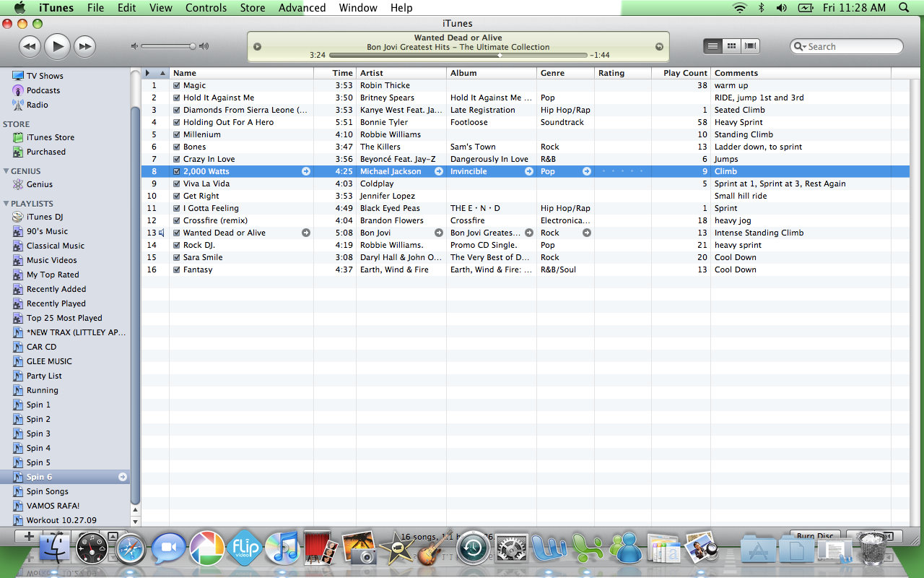Screen dimensions: 924x578
Task: Click the Previous track rewind button
Action: (30, 46)
